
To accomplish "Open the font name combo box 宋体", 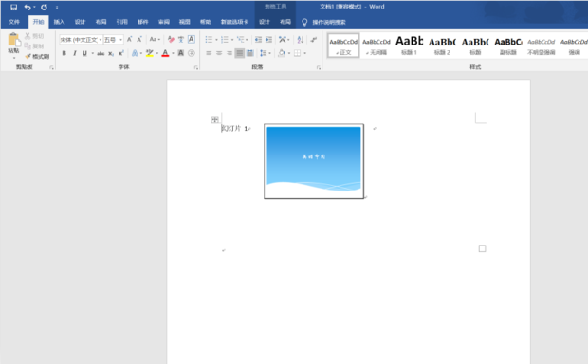I will (81, 40).
